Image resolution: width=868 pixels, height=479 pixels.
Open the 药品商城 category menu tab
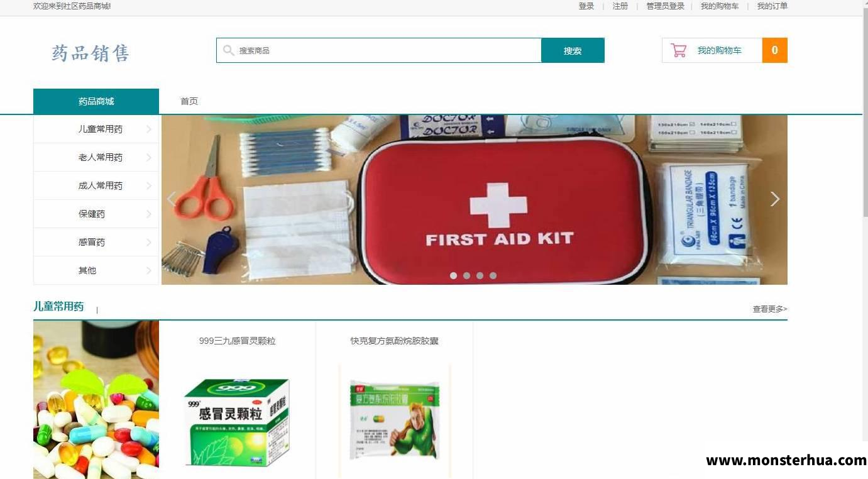(96, 101)
